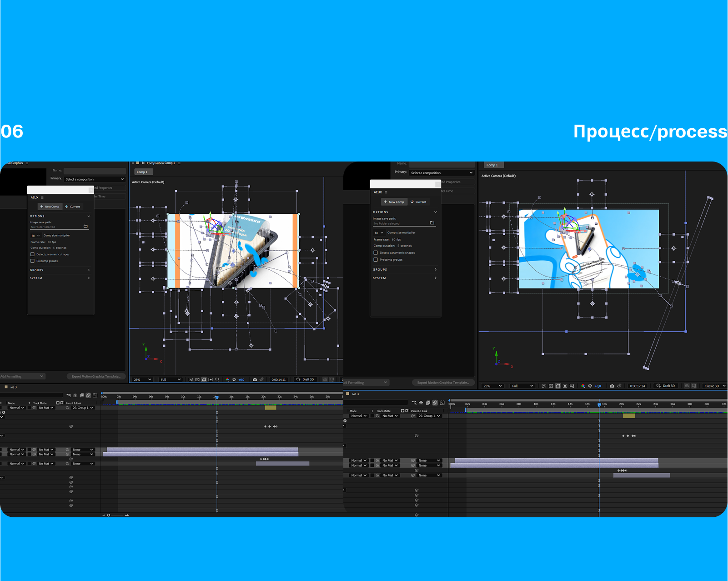Expand SYSTEM section in right AEUX panel
728x581 pixels.
point(405,278)
